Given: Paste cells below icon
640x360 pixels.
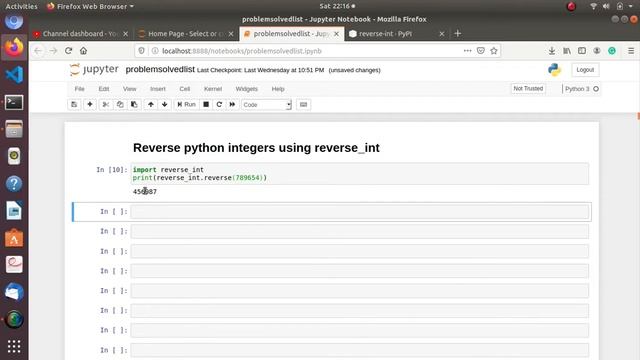Looking at the screenshot, I should pyautogui.click(x=134, y=104).
